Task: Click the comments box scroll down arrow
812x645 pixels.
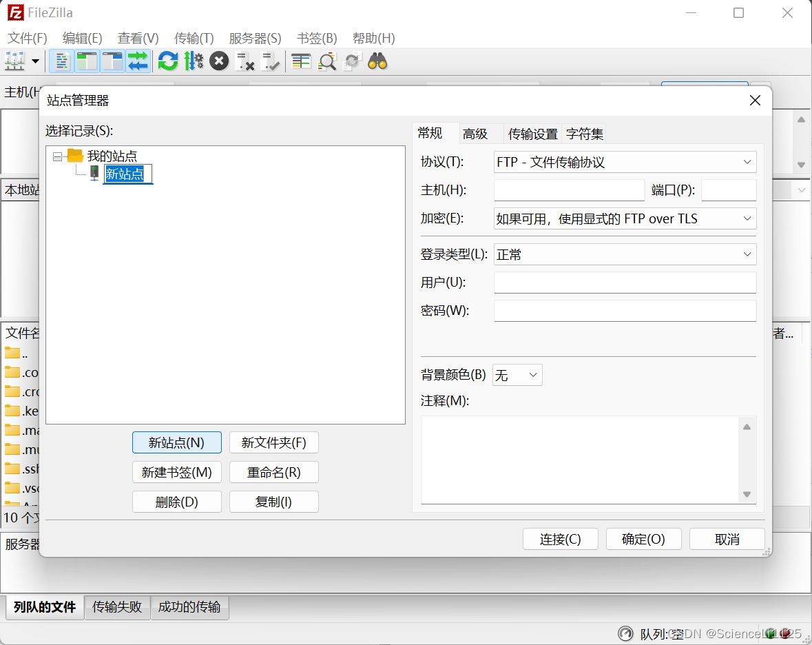Action: point(747,493)
